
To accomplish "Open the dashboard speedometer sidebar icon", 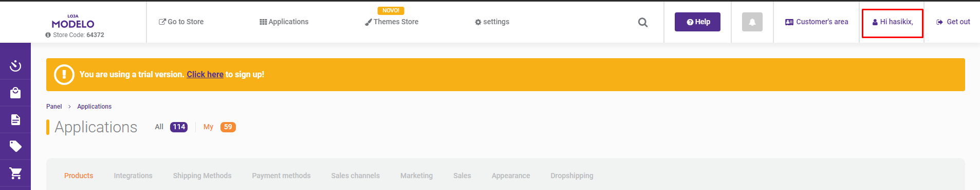I will [x=15, y=66].
